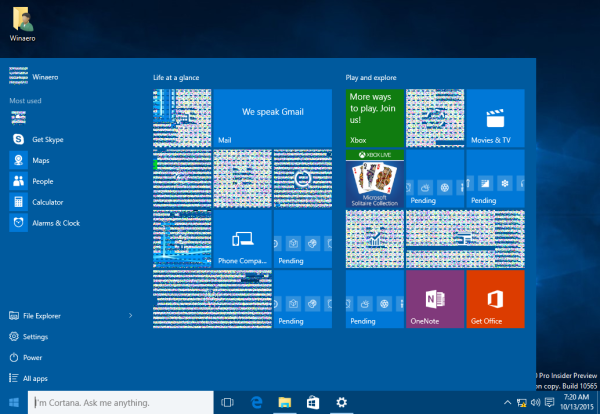600x414 pixels.
Task: Open the Phone Companion tile
Action: point(243,238)
